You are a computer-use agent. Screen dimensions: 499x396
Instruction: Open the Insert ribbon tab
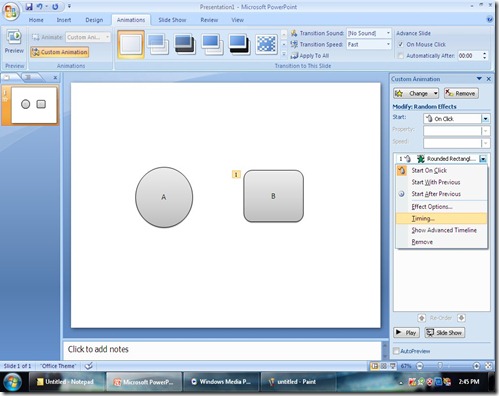point(64,20)
